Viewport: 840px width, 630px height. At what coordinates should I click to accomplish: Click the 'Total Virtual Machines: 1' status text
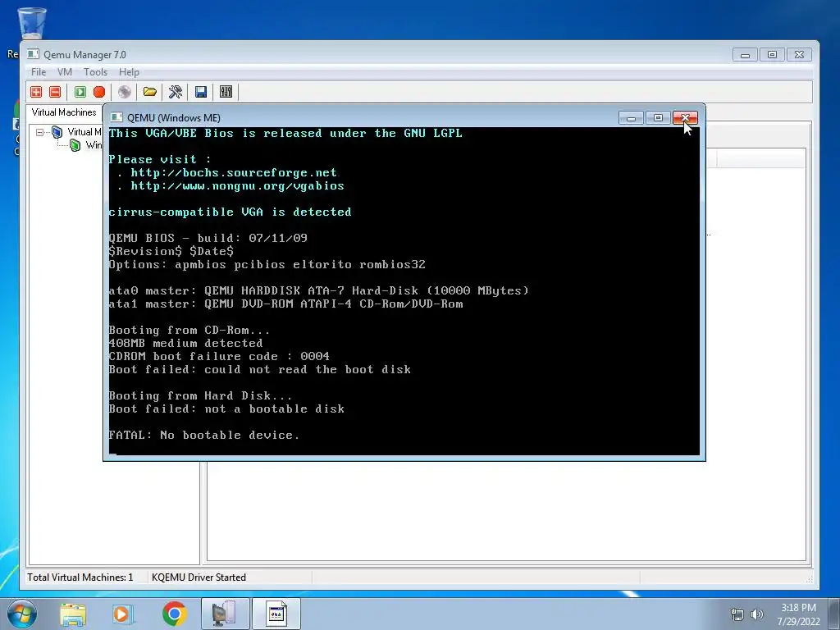tap(80, 577)
